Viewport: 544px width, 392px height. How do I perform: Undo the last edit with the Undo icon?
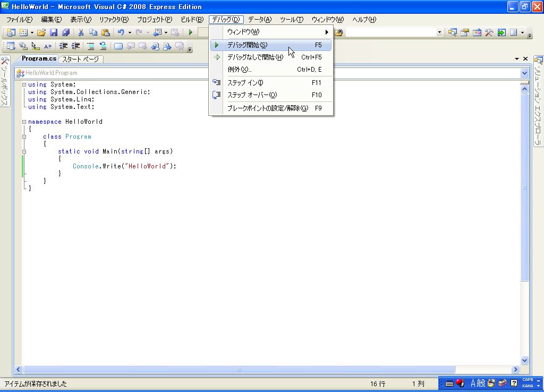[121, 32]
